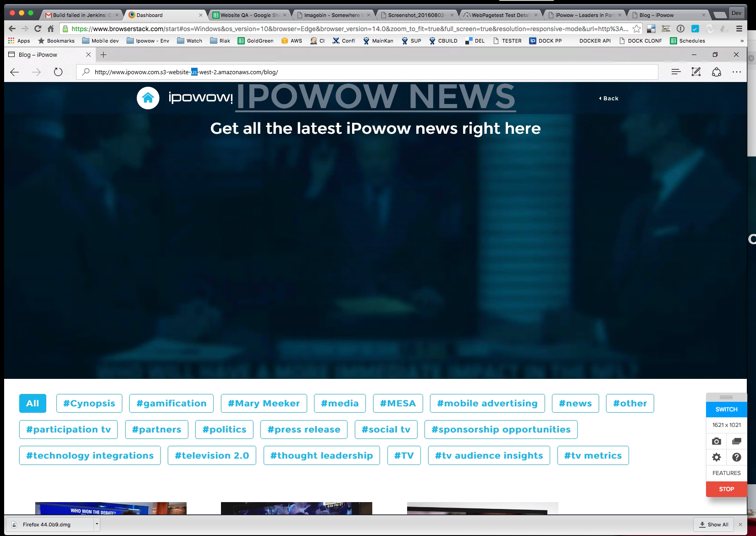Screen dimensions: 756x536
Task: Switch to Website QA Google Sheets tab
Action: [x=249, y=15]
